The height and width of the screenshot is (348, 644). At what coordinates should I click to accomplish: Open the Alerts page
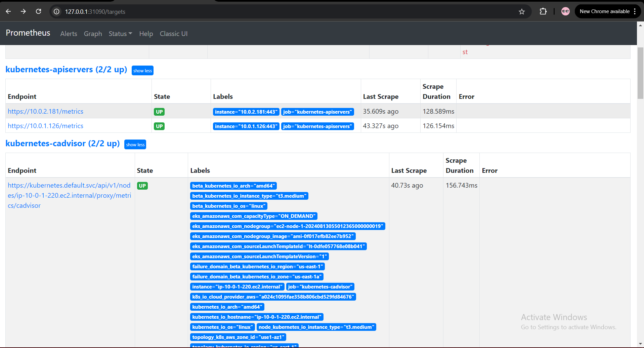(x=69, y=34)
